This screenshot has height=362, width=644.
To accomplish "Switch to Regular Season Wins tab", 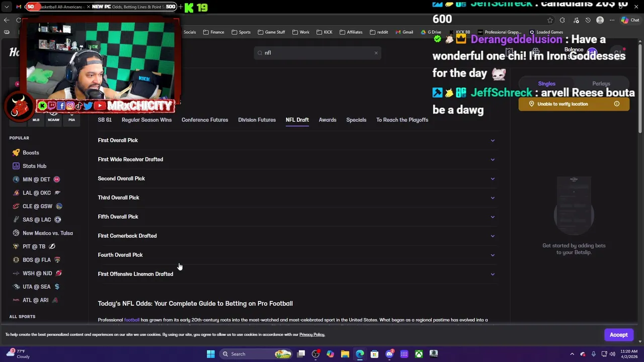I will tap(146, 120).
